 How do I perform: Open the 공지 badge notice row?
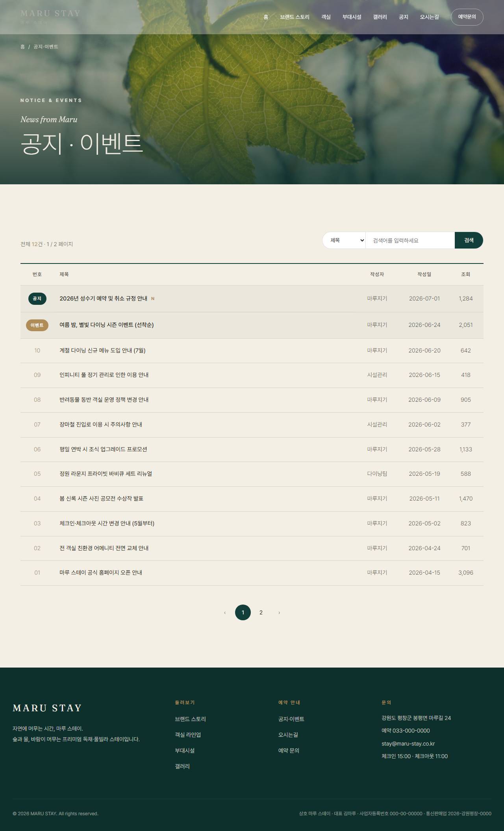tap(252, 299)
